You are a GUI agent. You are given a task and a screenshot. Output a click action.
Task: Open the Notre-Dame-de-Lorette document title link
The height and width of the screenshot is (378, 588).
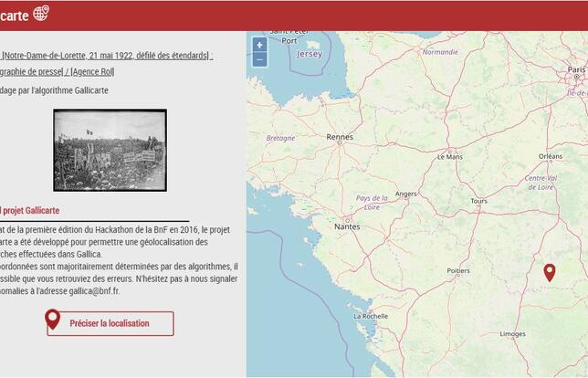[107, 56]
